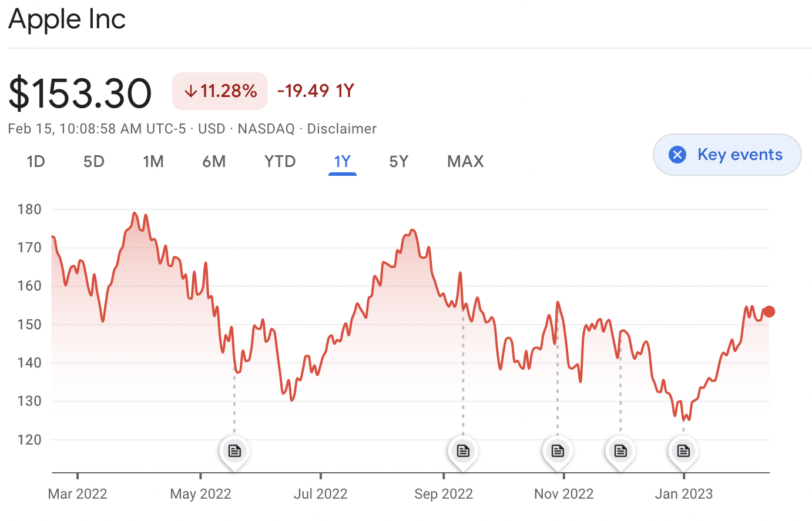812x521 pixels.
Task: Open the key event marker below Sep 2022
Action: 462,450
